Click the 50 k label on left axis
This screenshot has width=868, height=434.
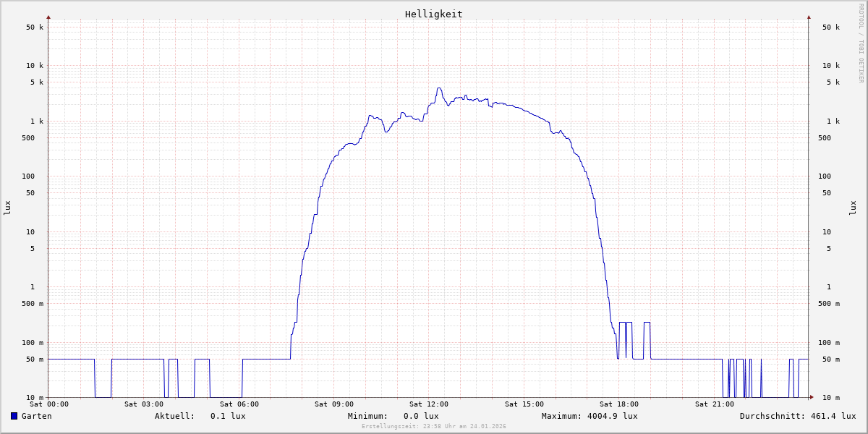(x=35, y=27)
